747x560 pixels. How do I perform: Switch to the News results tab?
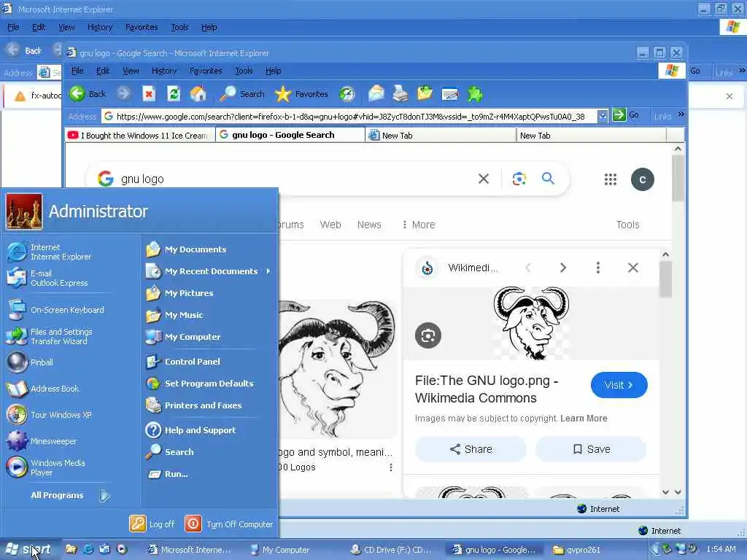point(369,225)
